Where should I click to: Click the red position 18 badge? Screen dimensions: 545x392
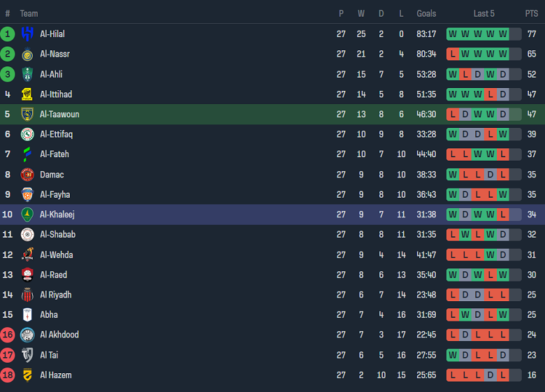pyautogui.click(x=8, y=375)
